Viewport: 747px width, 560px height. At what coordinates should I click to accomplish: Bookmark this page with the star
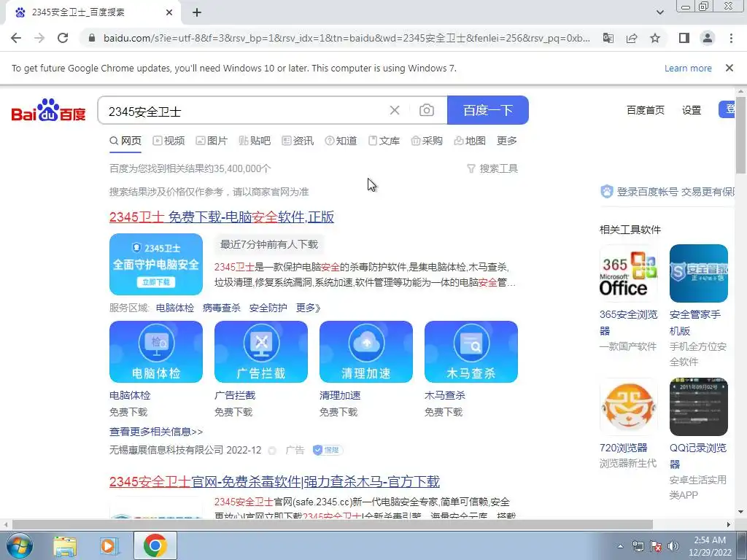pos(655,38)
